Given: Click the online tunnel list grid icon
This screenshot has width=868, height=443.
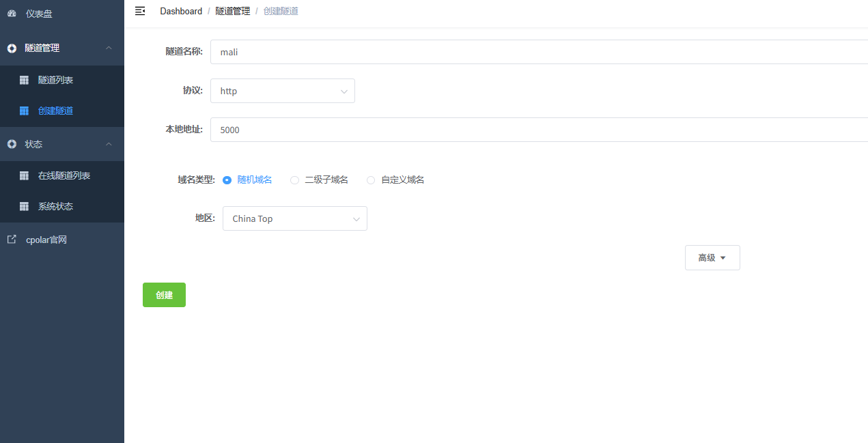Looking at the screenshot, I should [x=24, y=175].
